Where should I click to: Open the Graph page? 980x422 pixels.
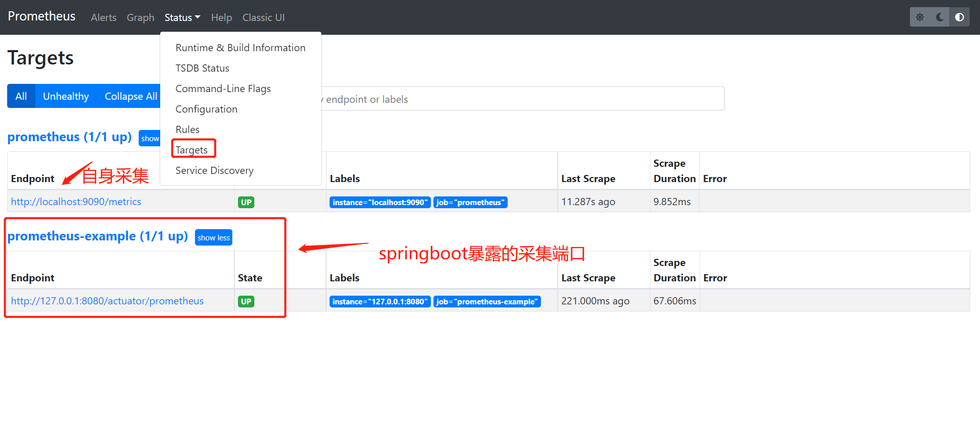click(x=140, y=17)
